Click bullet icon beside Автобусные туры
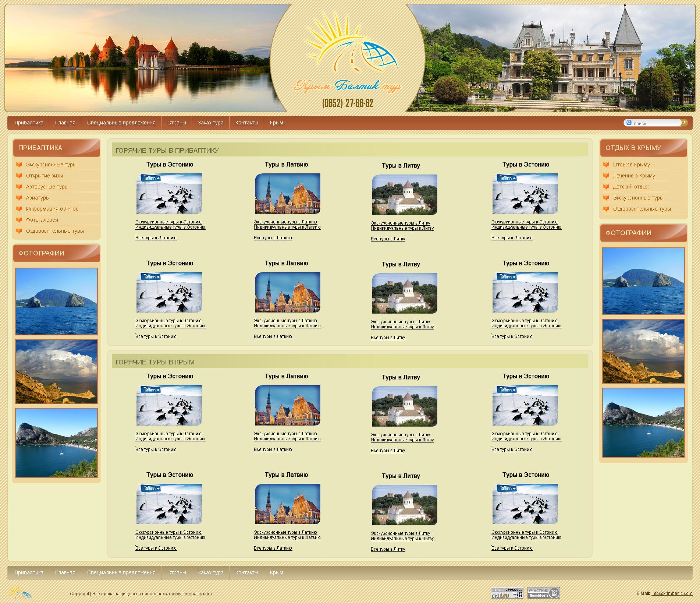700x603 pixels. coord(19,187)
